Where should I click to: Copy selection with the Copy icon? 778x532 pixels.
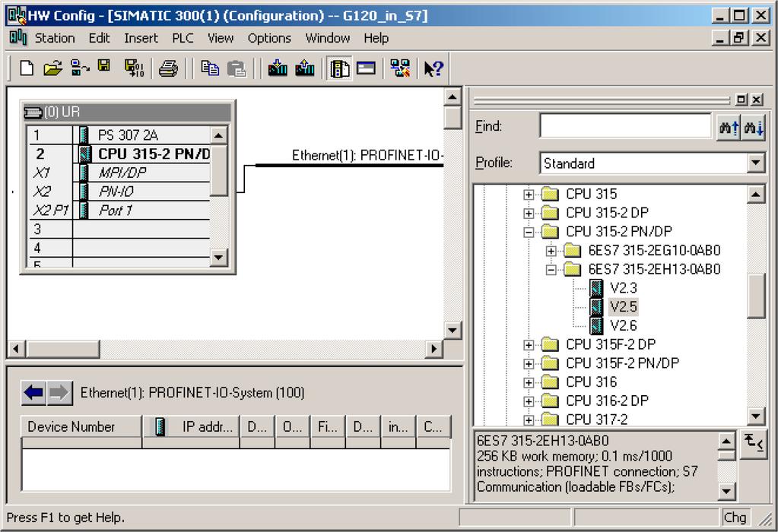[x=210, y=68]
